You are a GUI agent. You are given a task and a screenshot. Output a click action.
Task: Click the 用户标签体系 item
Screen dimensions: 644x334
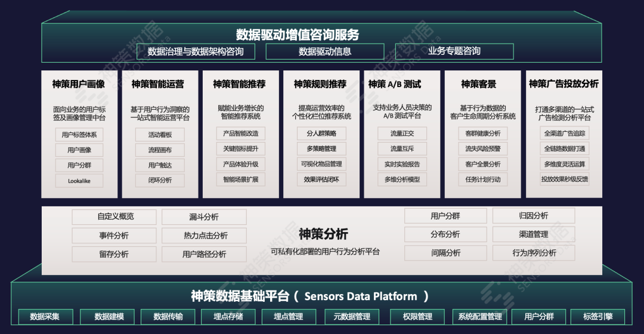[79, 135]
